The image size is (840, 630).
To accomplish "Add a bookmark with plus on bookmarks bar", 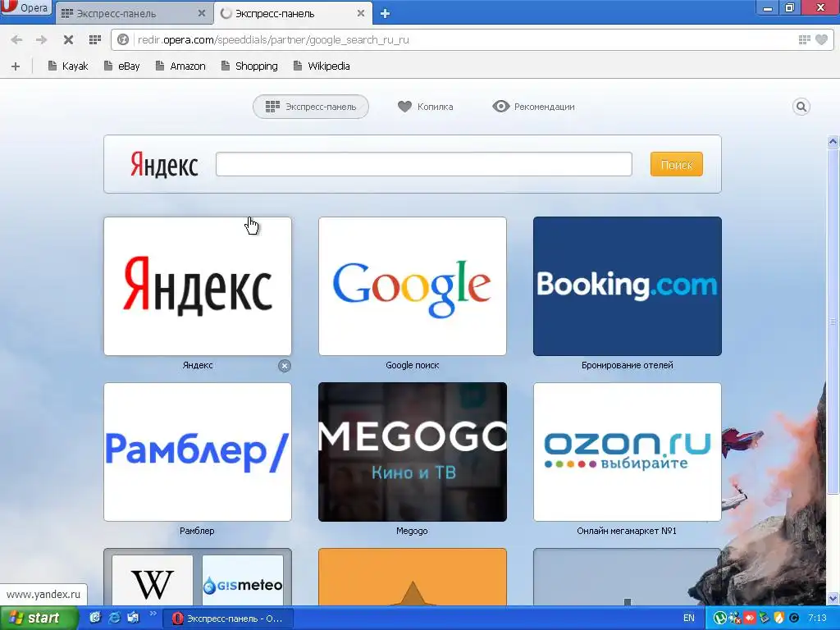I will [16, 66].
